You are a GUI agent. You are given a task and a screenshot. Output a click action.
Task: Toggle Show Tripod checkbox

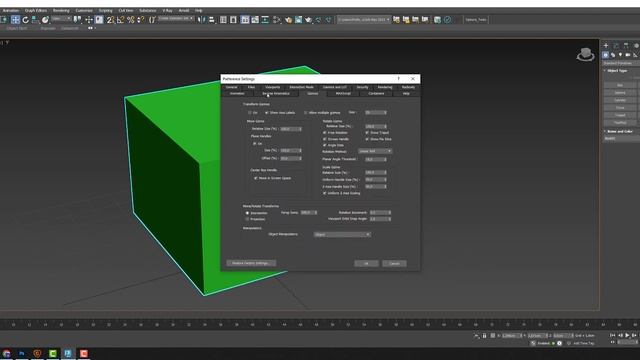(367, 133)
